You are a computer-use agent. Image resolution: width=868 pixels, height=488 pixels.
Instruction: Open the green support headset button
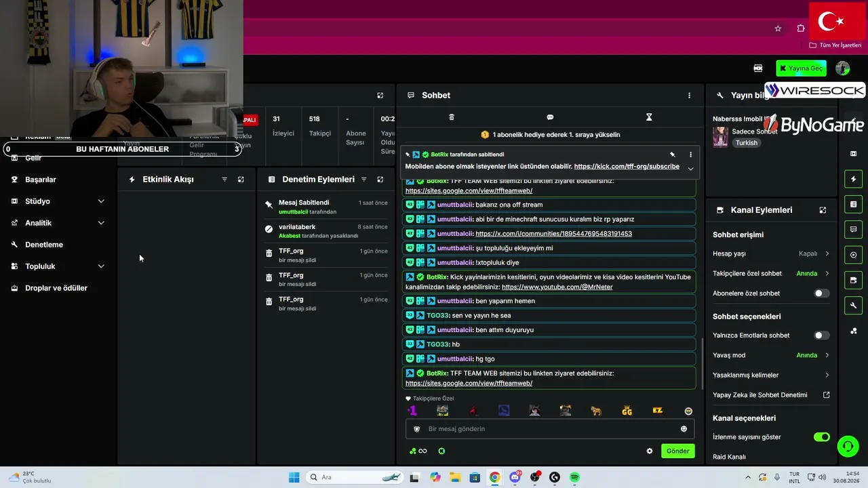tap(848, 446)
